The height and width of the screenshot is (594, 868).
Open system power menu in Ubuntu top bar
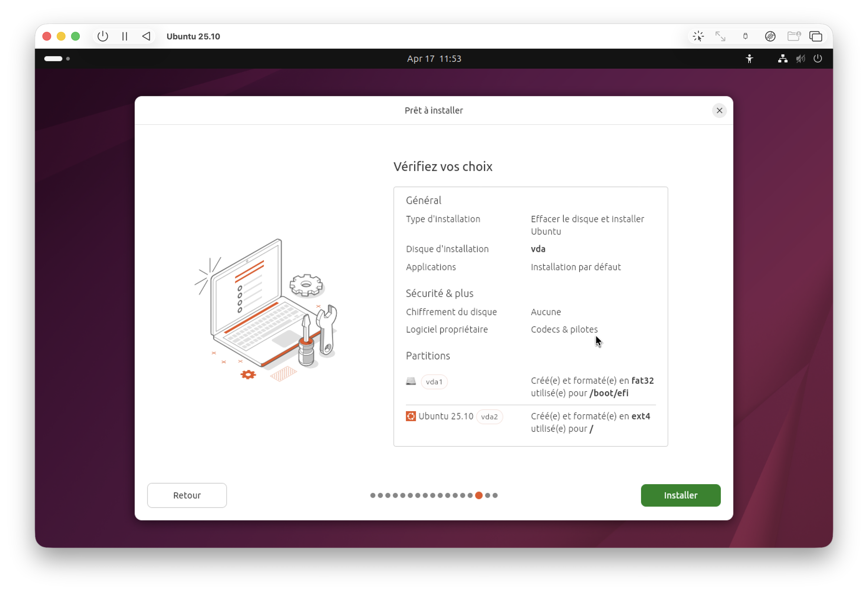pyautogui.click(x=818, y=59)
